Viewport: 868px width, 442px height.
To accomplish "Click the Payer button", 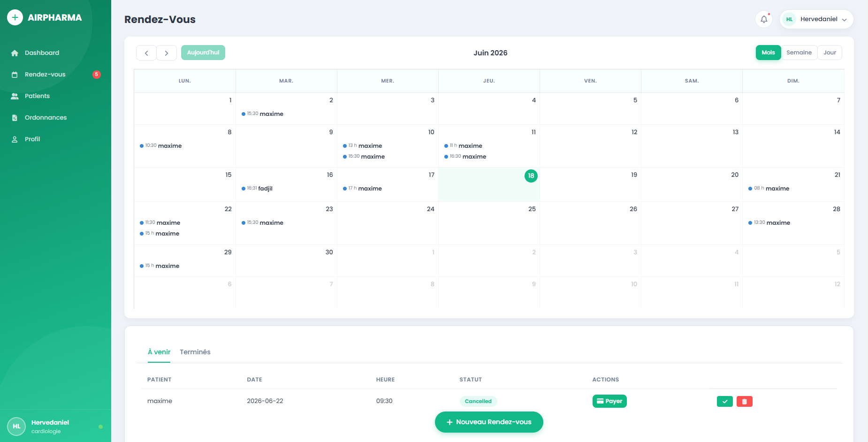I will 609,401.
